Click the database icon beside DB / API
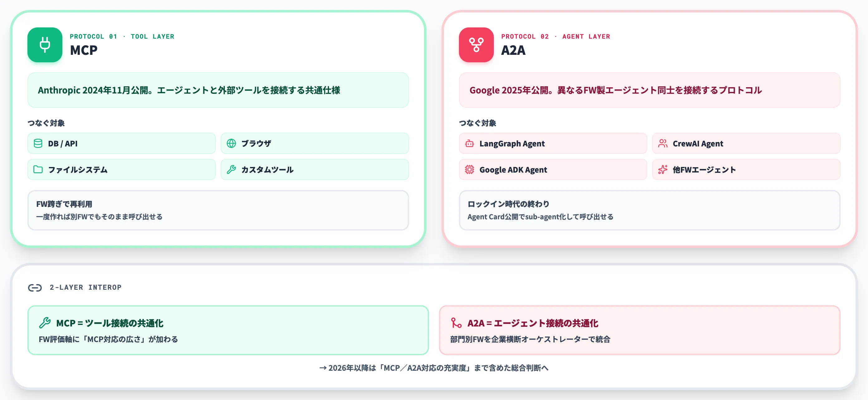This screenshot has height=400, width=868. pyautogui.click(x=38, y=143)
